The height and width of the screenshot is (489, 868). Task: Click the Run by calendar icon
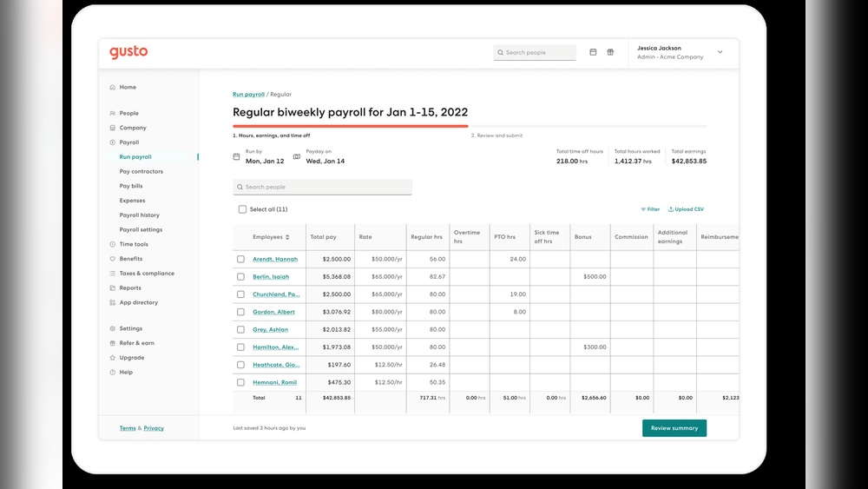(236, 156)
